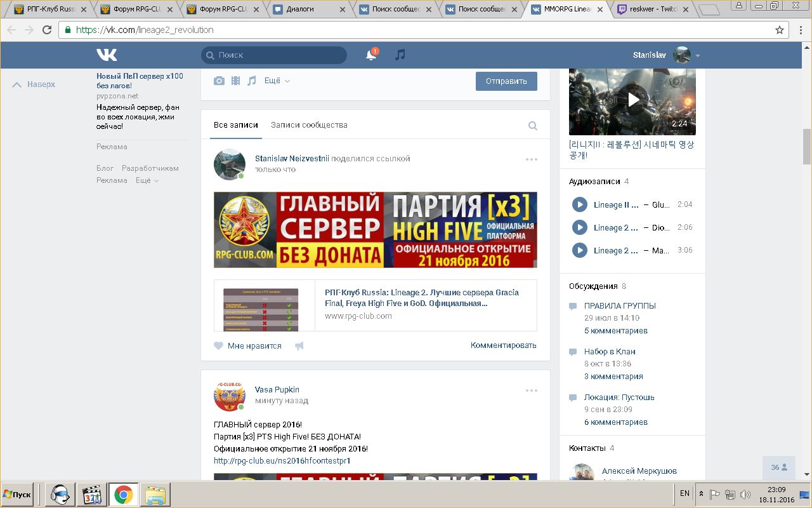Open the notifications bell
Viewport: 812px width, 508px height.
coord(371,55)
